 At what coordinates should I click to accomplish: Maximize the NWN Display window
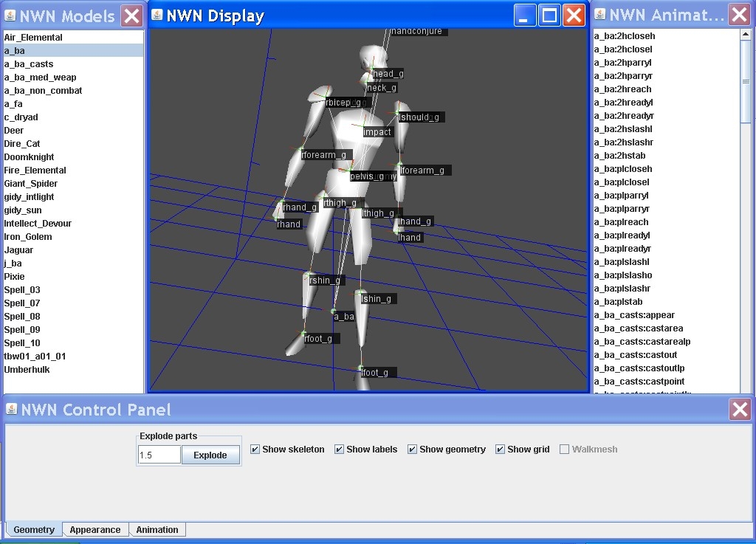coord(549,16)
